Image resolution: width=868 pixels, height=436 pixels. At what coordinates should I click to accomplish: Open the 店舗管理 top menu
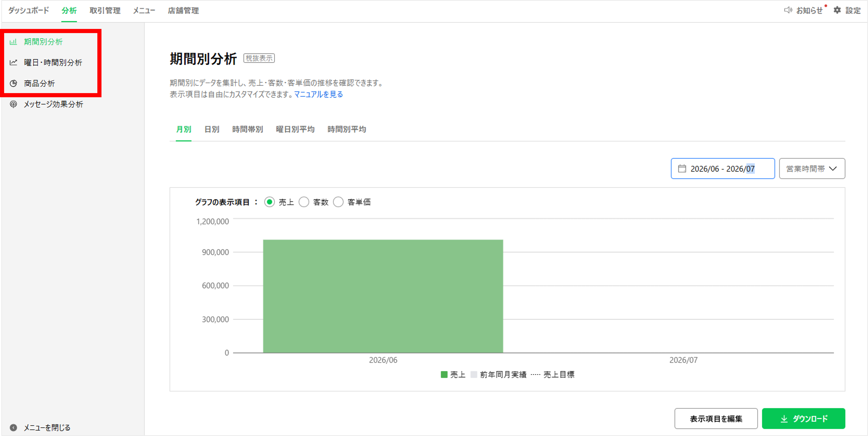[183, 10]
